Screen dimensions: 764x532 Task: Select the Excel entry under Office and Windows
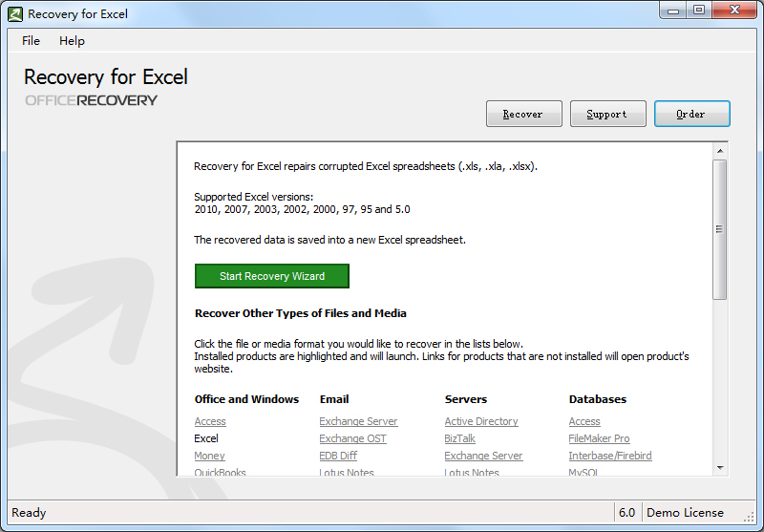point(206,438)
